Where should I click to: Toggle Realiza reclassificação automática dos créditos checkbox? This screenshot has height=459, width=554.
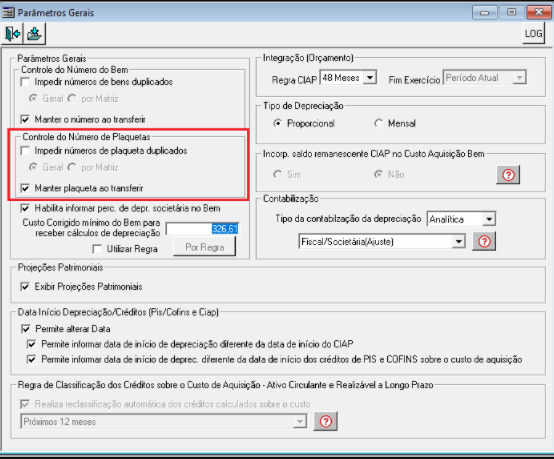[x=25, y=404]
